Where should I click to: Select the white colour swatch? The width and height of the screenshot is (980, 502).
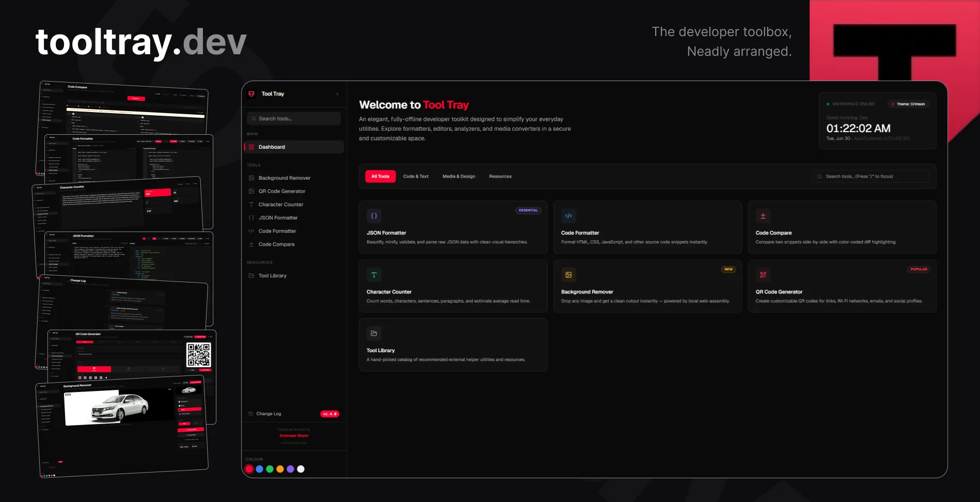point(301,469)
